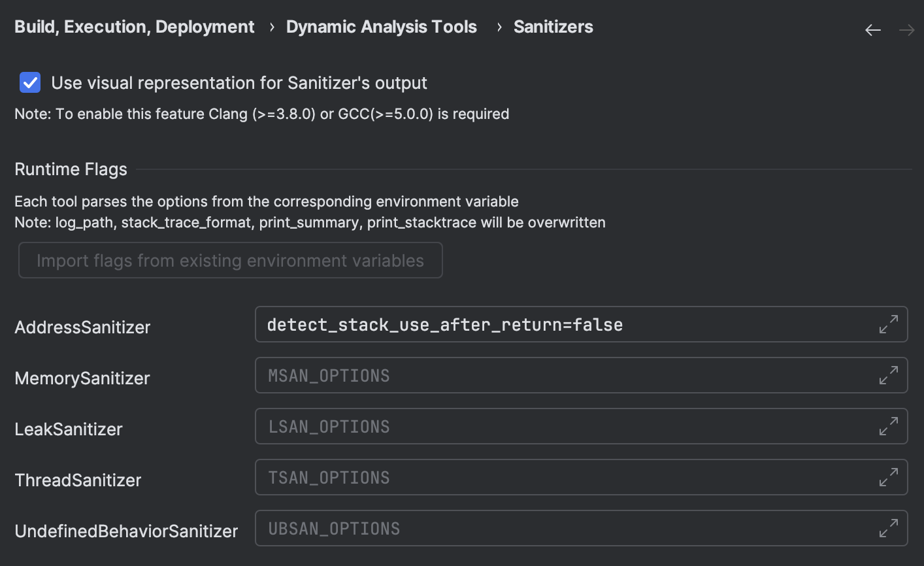Click the Sanitizers breadcrumb label

pos(553,26)
